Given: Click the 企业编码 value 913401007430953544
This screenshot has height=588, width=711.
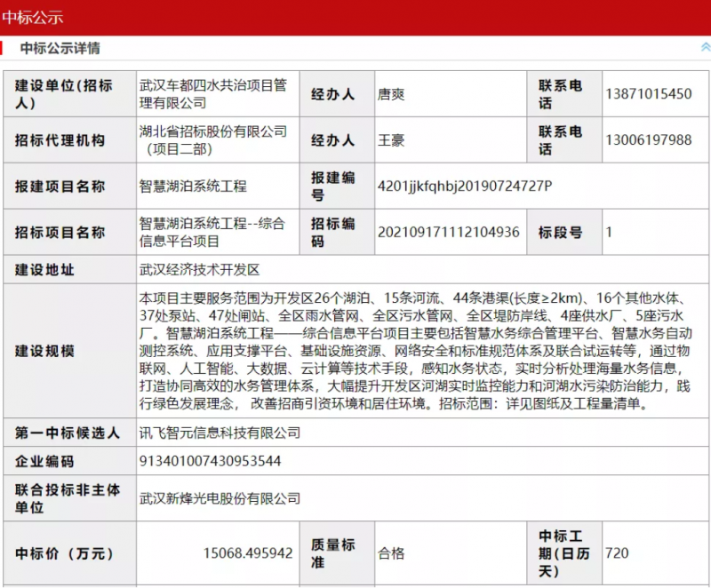Looking at the screenshot, I should [211, 461].
